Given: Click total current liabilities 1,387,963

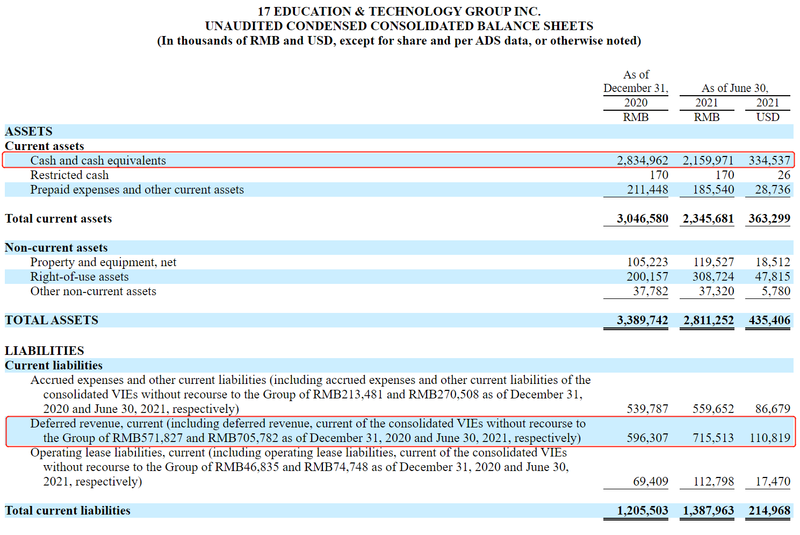Looking at the screenshot, I should coord(708,511).
